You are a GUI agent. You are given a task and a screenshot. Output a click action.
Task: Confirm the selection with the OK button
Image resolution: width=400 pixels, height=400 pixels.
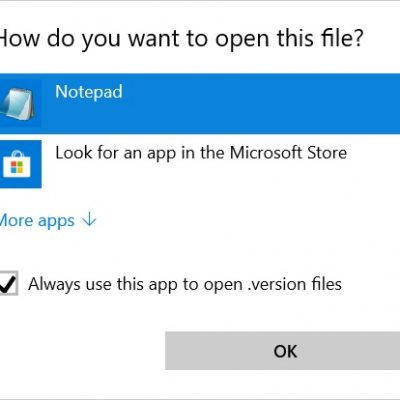[283, 351]
